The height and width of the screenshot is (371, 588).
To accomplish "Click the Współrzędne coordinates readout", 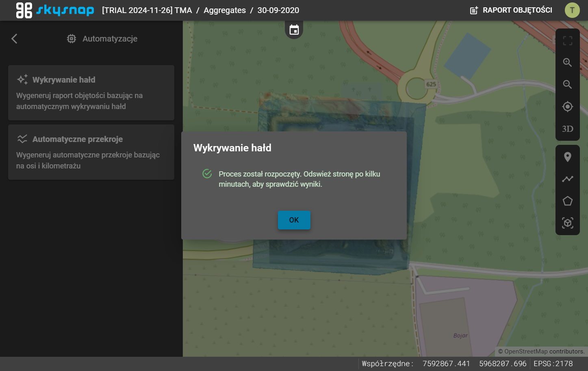I will (444, 364).
